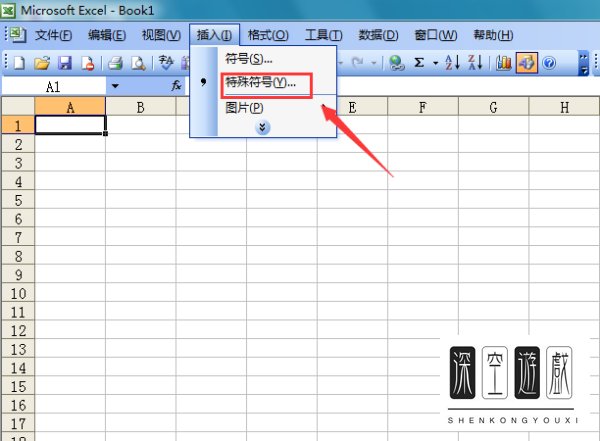600x441 pixels.
Task: Open the 工具(T) menu
Action: click(323, 35)
